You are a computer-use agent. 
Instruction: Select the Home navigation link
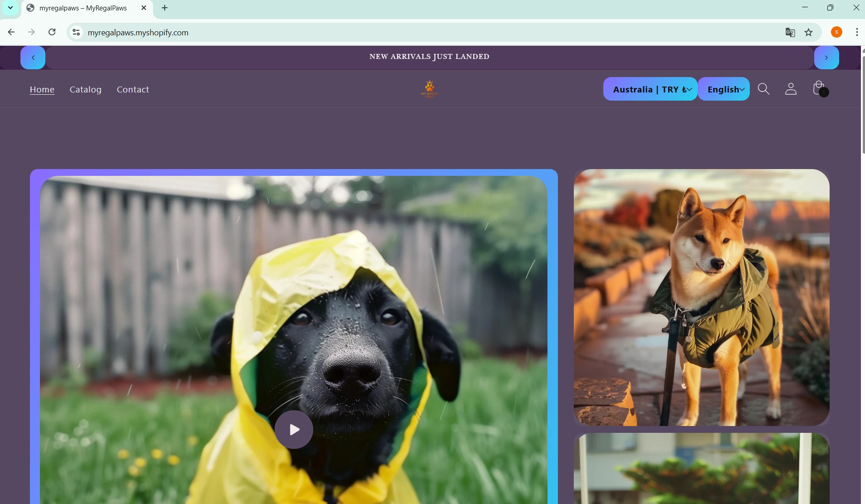click(x=42, y=89)
